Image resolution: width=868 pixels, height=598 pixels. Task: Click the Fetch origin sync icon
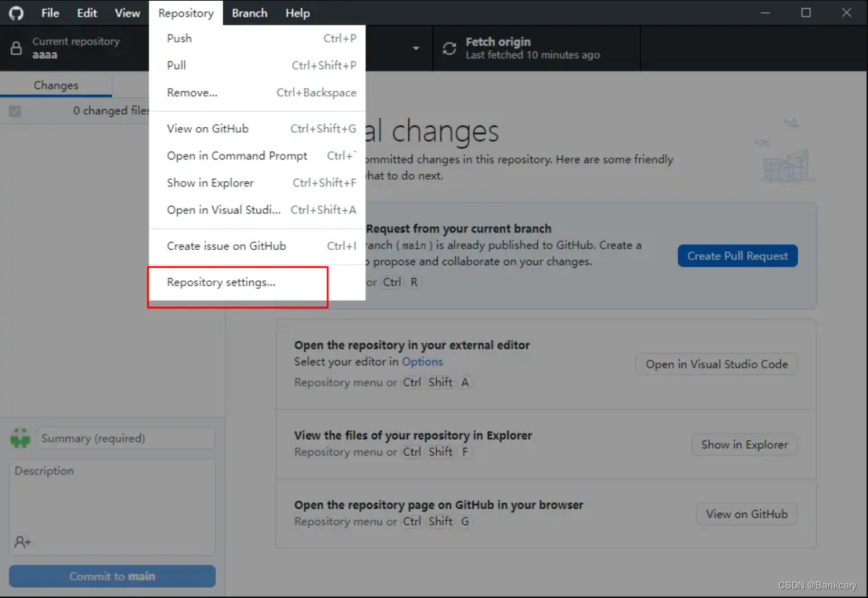pyautogui.click(x=448, y=48)
